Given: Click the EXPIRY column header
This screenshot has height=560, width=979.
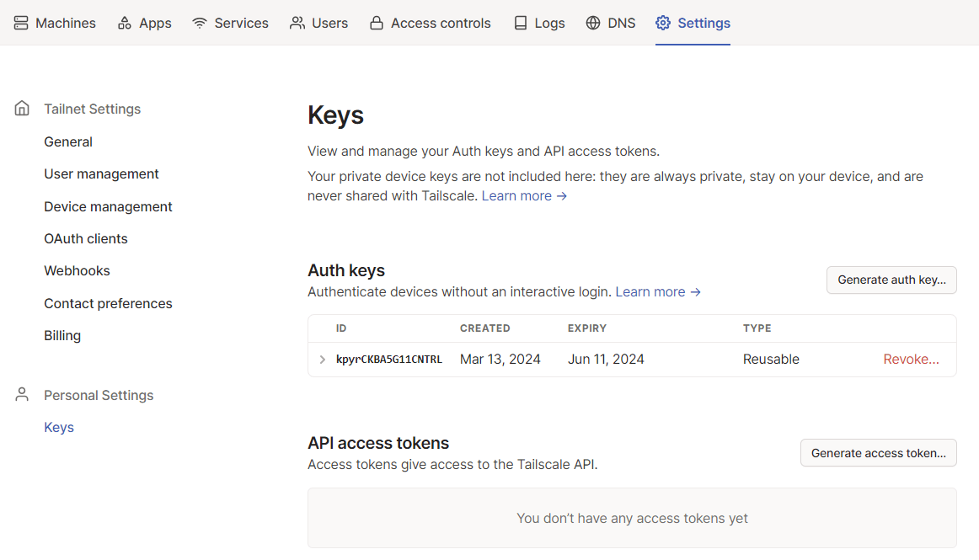Looking at the screenshot, I should (x=587, y=328).
